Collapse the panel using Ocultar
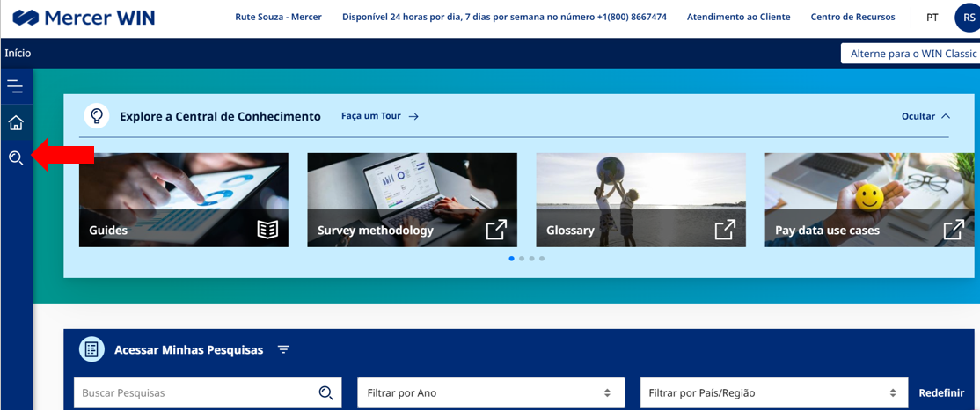 point(925,116)
